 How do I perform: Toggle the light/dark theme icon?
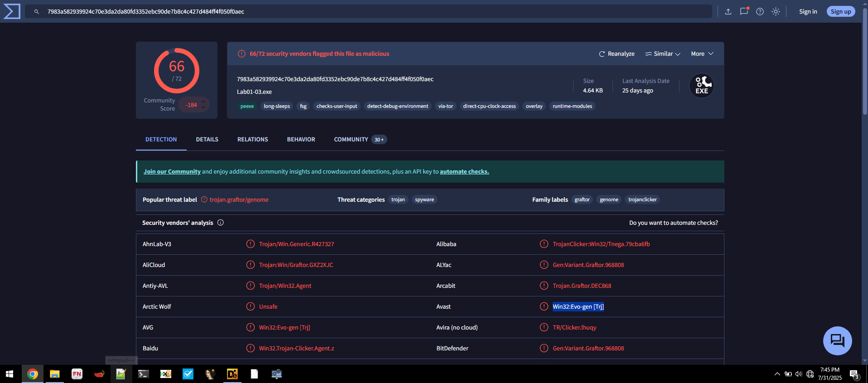(x=776, y=12)
